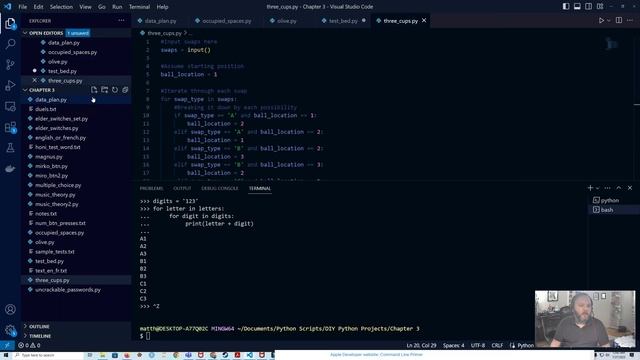The height and width of the screenshot is (360, 640).
Task: Show the Debug Console tab
Action: click(x=220, y=188)
